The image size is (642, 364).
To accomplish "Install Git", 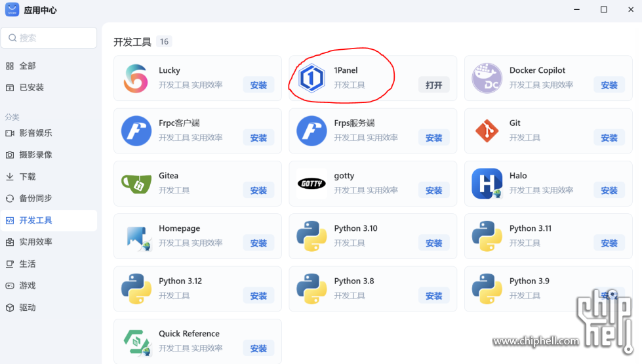I will tap(609, 138).
